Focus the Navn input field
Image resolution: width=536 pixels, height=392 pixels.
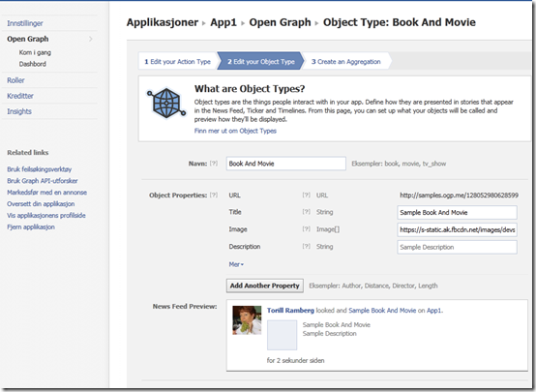285,164
